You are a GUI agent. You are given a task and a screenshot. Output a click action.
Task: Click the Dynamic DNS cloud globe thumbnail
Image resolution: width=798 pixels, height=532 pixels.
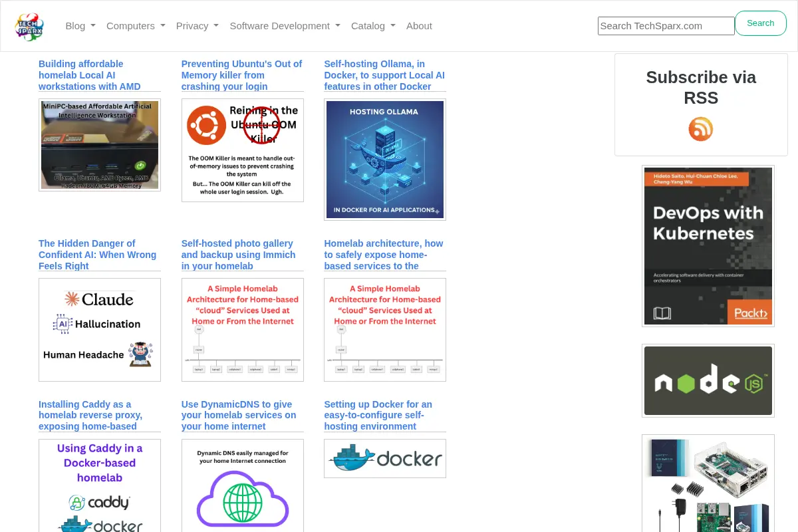[x=243, y=485]
